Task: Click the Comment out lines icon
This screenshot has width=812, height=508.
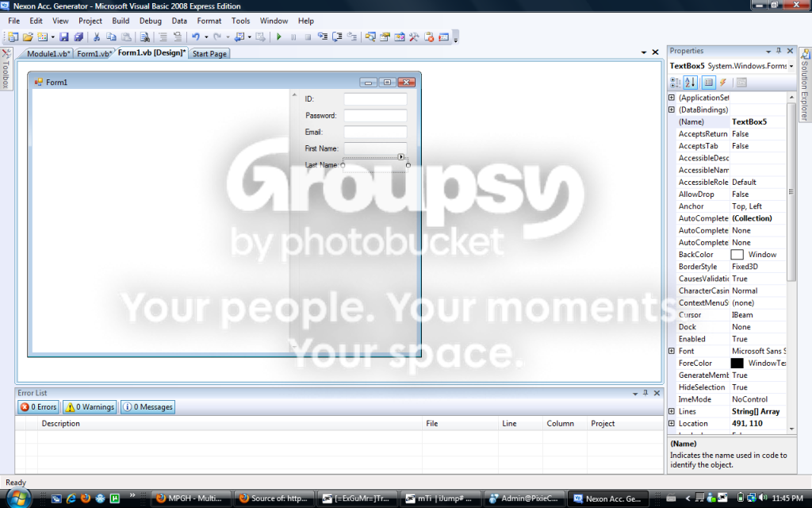Action: coord(163,37)
